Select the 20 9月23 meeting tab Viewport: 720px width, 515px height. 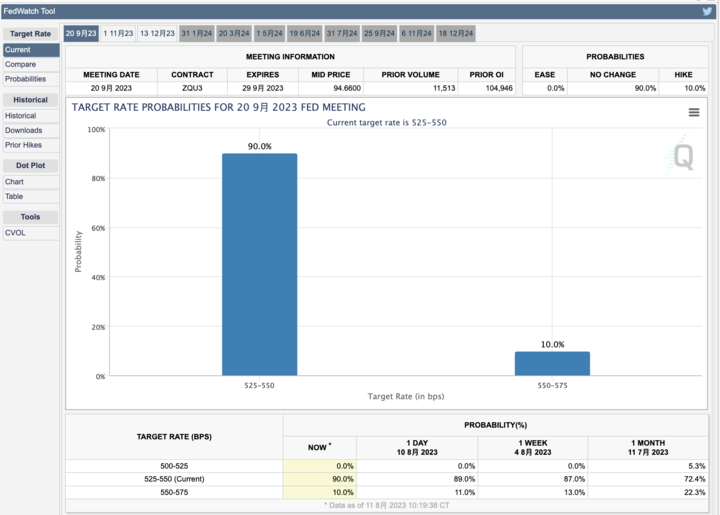tap(81, 34)
